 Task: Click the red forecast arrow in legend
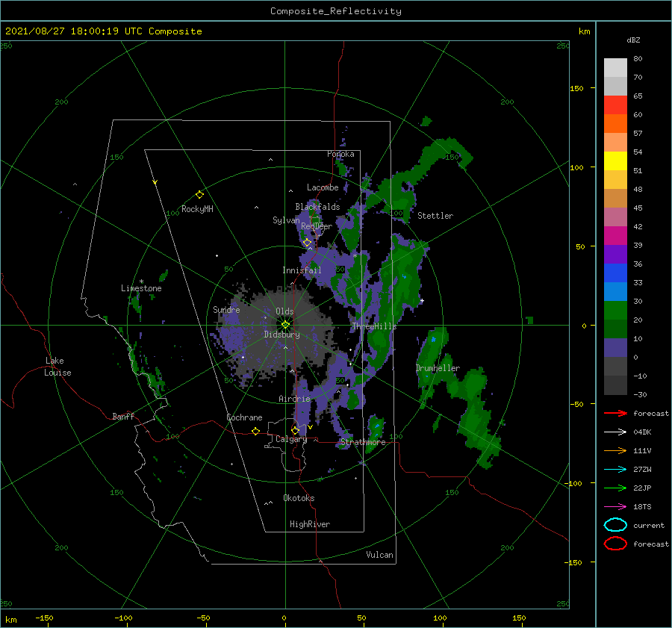pyautogui.click(x=615, y=413)
